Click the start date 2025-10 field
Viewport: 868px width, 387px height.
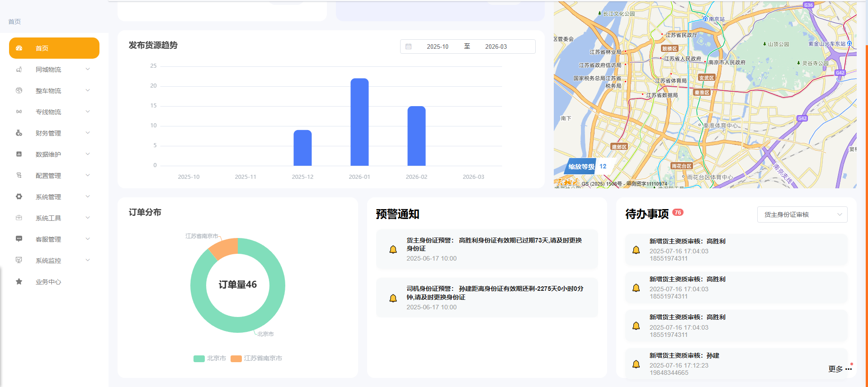click(x=438, y=47)
